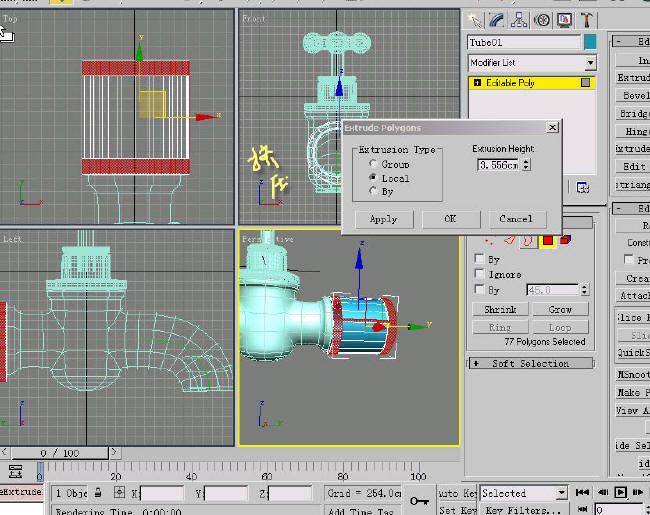This screenshot has height=515, width=650.
Task: Click the Set Keys key icon
Action: click(420, 501)
